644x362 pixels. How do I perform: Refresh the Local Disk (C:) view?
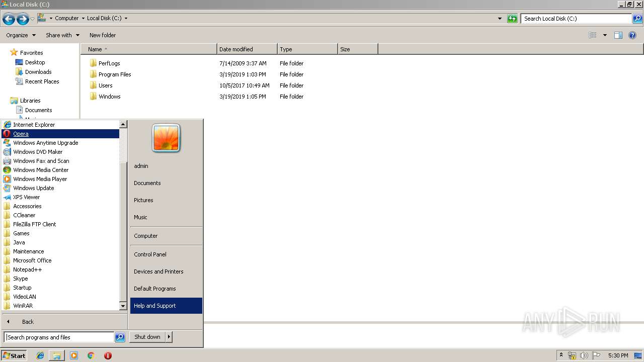[x=512, y=19]
